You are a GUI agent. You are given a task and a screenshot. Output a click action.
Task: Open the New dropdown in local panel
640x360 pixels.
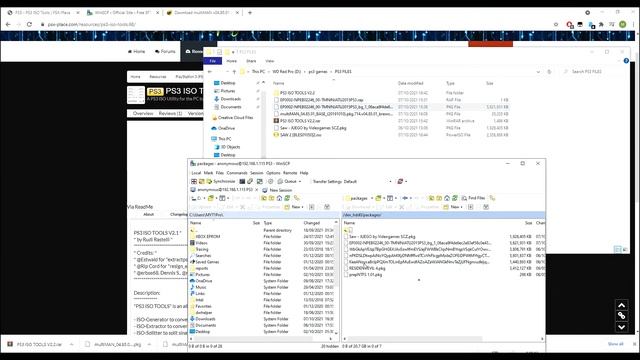point(294,207)
